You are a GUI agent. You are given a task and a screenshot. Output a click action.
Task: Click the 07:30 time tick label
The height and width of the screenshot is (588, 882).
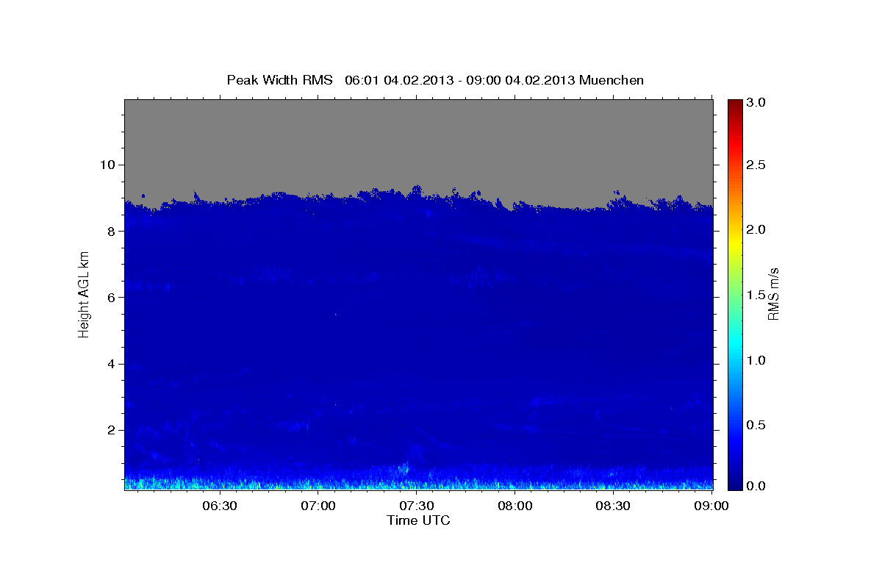(417, 506)
